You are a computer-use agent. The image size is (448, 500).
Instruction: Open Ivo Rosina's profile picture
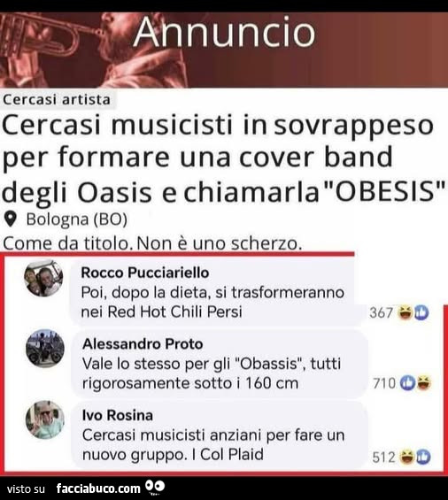[44, 419]
